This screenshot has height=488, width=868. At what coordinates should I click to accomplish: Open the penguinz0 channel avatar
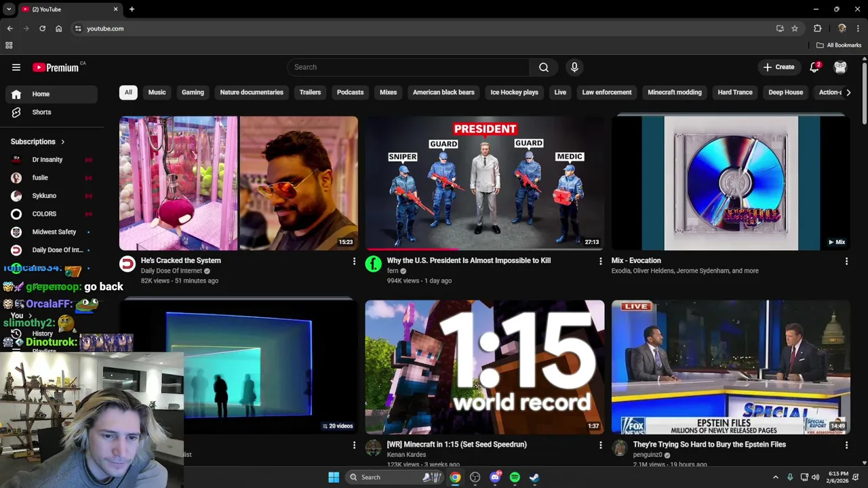click(x=619, y=448)
